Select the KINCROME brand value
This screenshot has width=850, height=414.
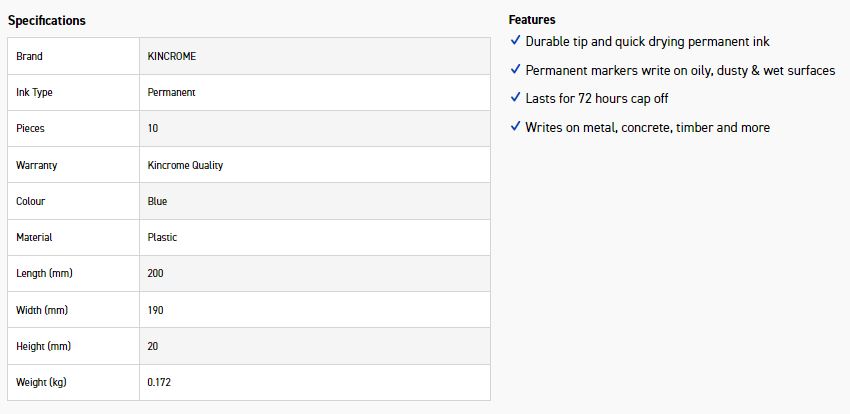point(172,56)
